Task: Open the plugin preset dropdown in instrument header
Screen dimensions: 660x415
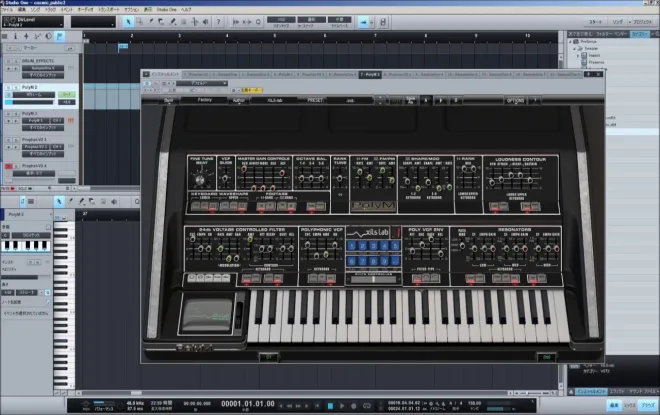Action: tap(202, 83)
